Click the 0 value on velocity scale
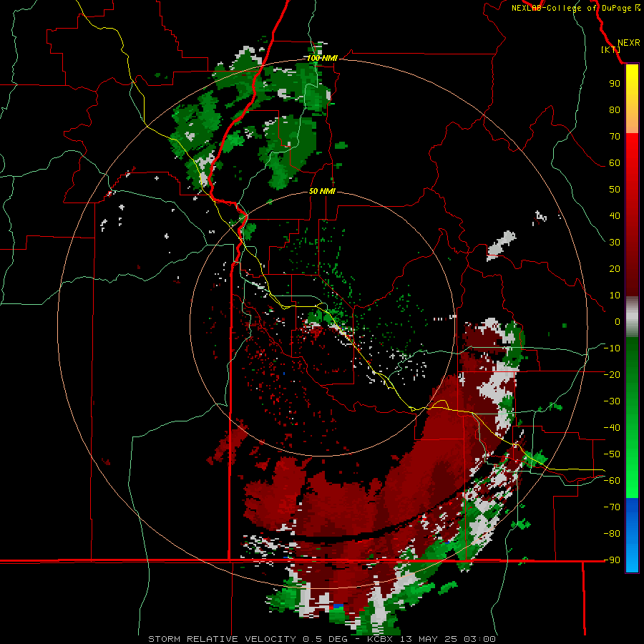The height and width of the screenshot is (644, 644). point(618,322)
